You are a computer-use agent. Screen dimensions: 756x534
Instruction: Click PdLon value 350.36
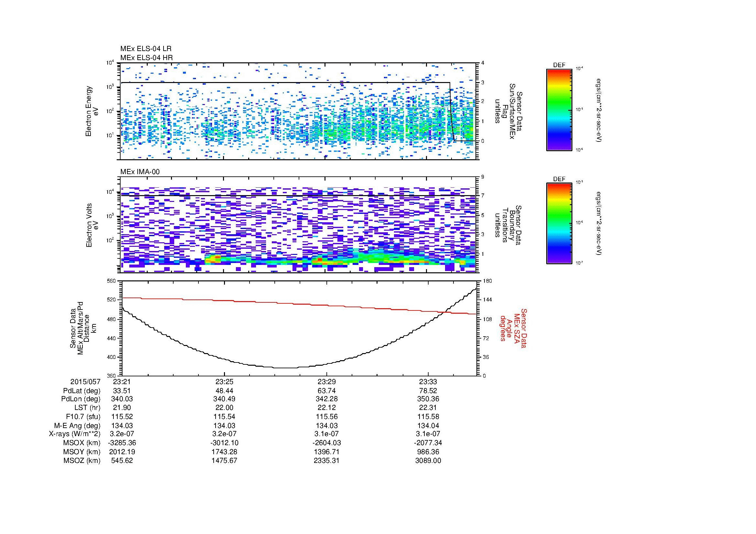pyautogui.click(x=428, y=399)
